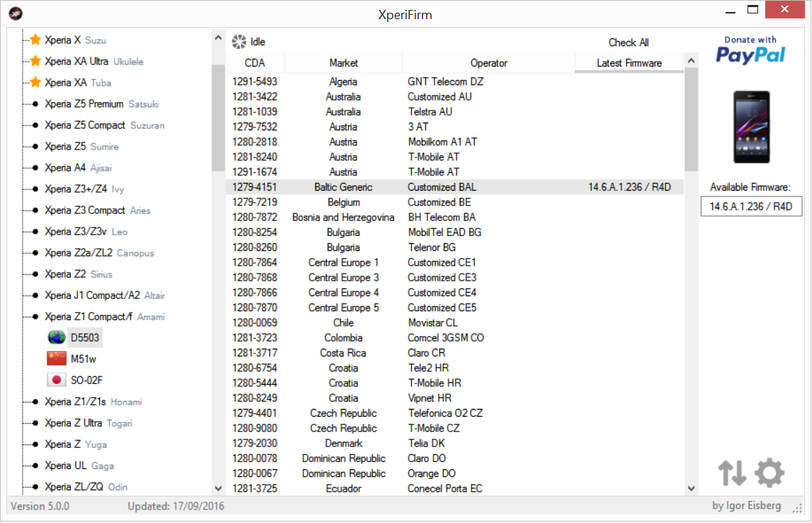812x523 pixels.
Task: Select Croatia Tele2 HR row
Action: (x=455, y=368)
